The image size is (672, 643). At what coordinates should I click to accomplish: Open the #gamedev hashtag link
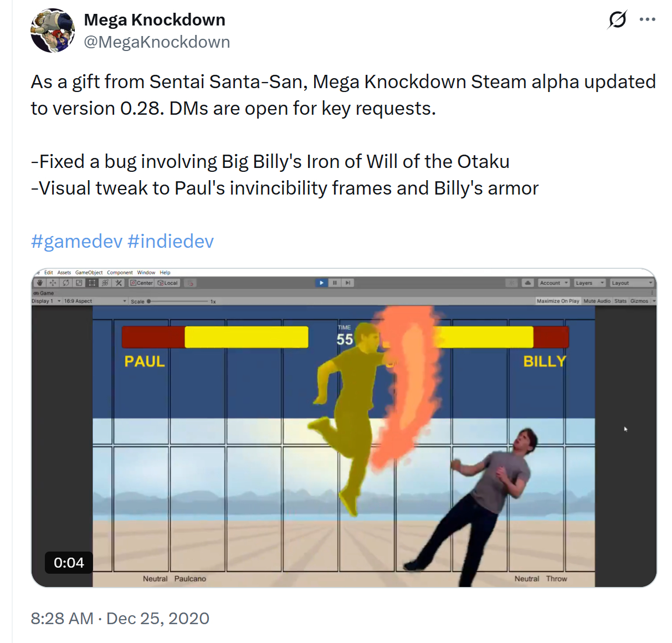coord(76,241)
